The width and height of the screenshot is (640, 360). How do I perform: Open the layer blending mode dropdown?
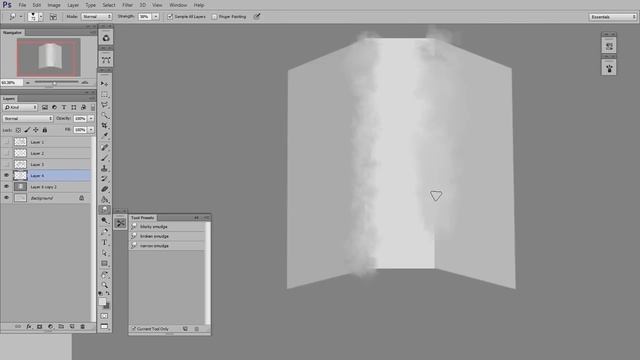28,118
